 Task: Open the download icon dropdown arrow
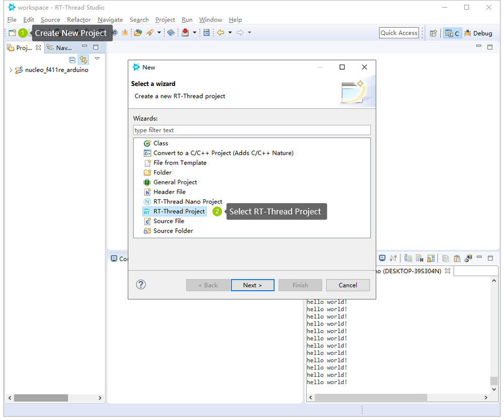(194, 32)
